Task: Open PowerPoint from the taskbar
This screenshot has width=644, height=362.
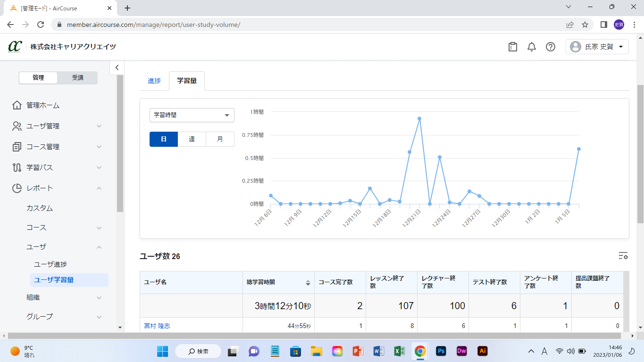Action: coord(358,351)
